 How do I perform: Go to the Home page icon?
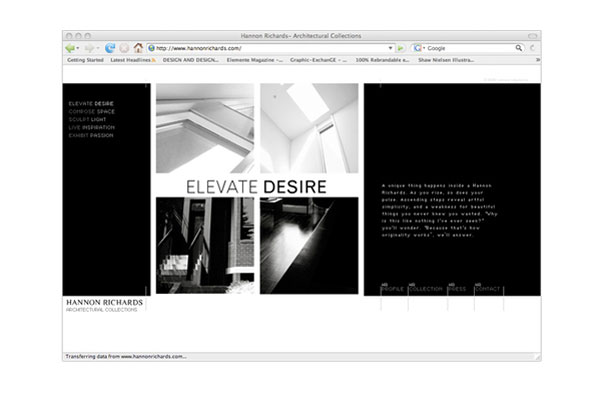coord(138,48)
